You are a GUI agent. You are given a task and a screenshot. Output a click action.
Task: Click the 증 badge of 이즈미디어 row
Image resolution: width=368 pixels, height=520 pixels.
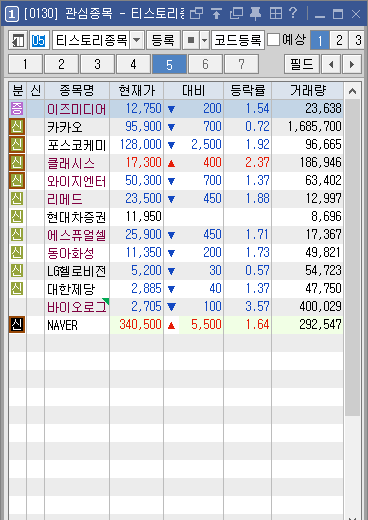17,109
